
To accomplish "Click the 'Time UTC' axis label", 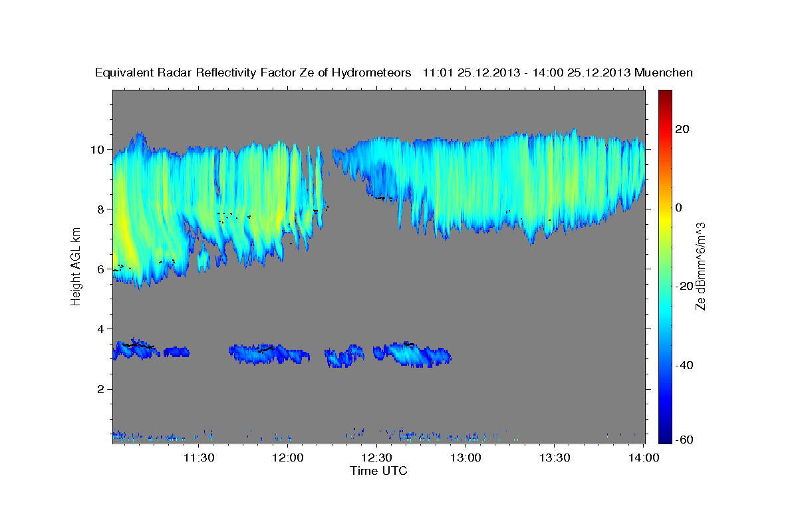I will [378, 471].
